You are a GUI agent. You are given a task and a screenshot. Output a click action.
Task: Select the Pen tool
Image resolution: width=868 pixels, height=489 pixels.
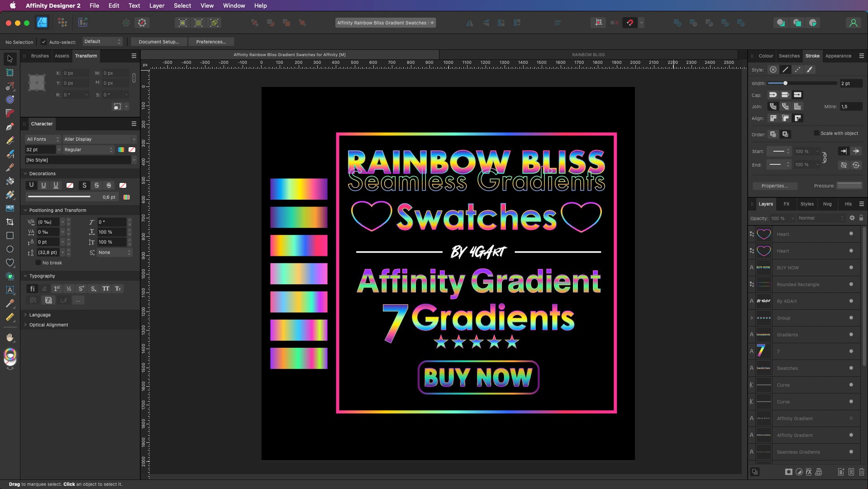10,126
